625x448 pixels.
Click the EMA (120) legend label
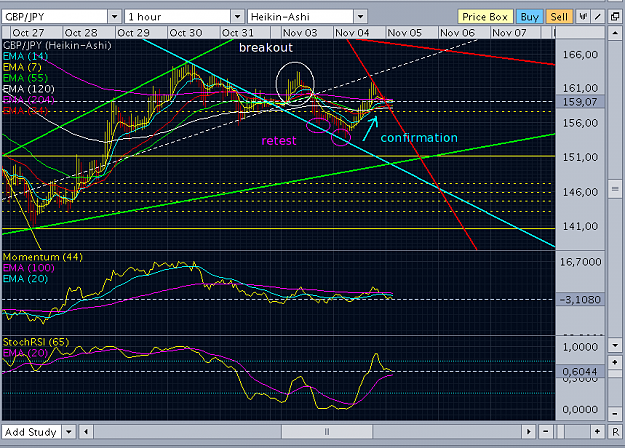(29, 88)
